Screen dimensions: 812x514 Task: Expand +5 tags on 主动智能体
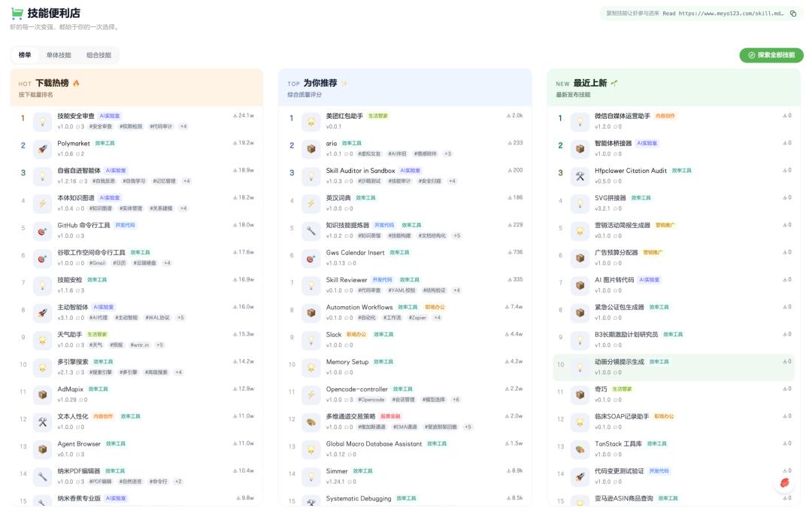click(x=180, y=318)
